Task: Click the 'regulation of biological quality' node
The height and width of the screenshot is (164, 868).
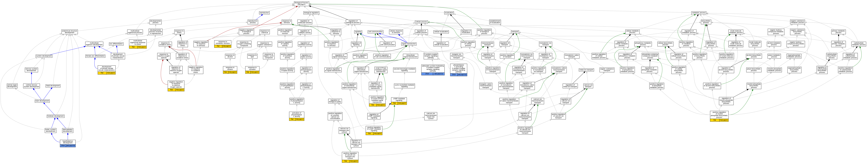Action: click(335, 101)
